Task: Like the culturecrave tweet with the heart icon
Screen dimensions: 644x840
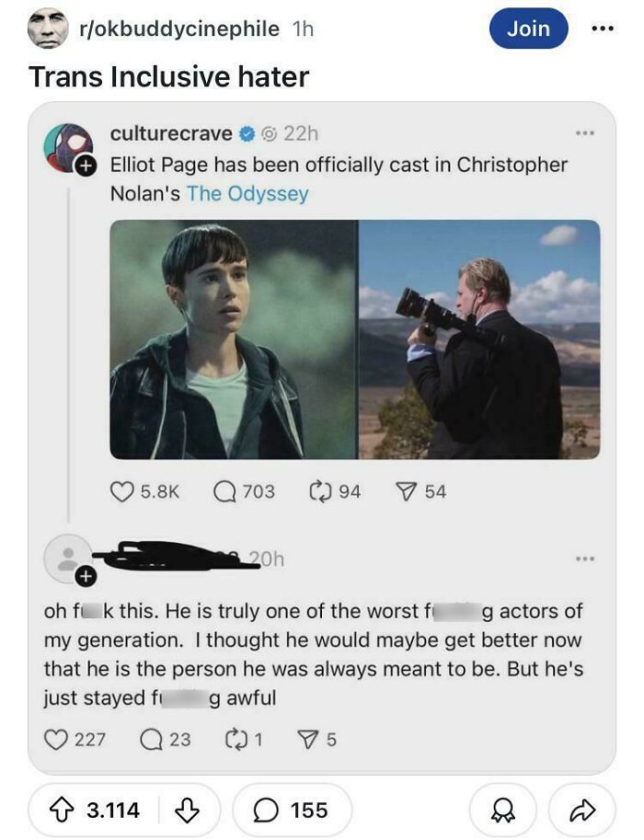Action: coord(122,491)
